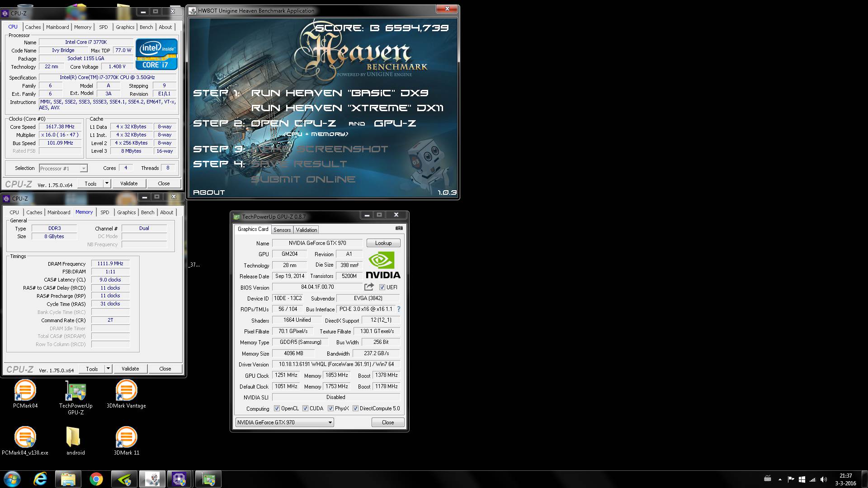Open PCMark04 desktop shortcut

coord(25,394)
